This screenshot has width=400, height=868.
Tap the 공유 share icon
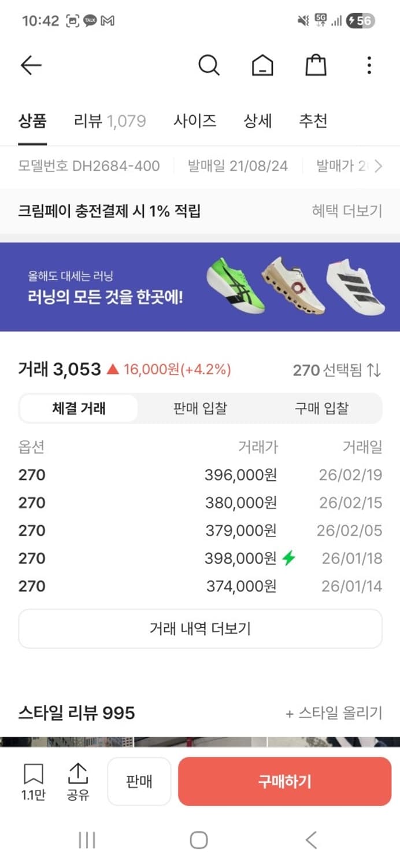(79, 781)
